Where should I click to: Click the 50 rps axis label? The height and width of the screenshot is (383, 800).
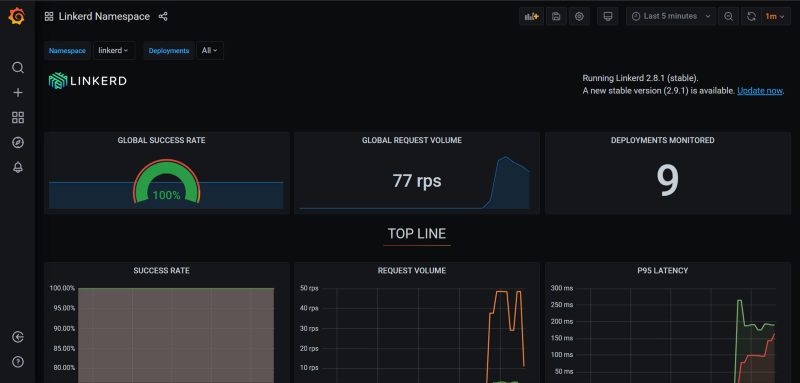click(309, 288)
